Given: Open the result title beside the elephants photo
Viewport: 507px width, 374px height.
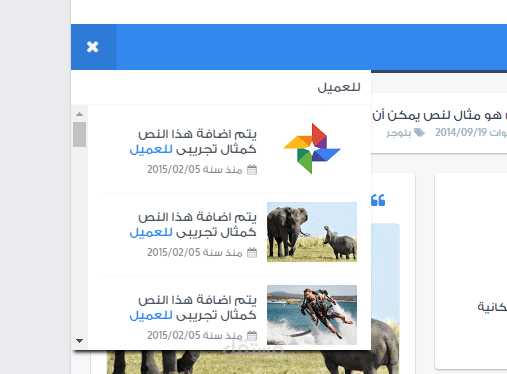Looking at the screenshot, I should 193,225.
